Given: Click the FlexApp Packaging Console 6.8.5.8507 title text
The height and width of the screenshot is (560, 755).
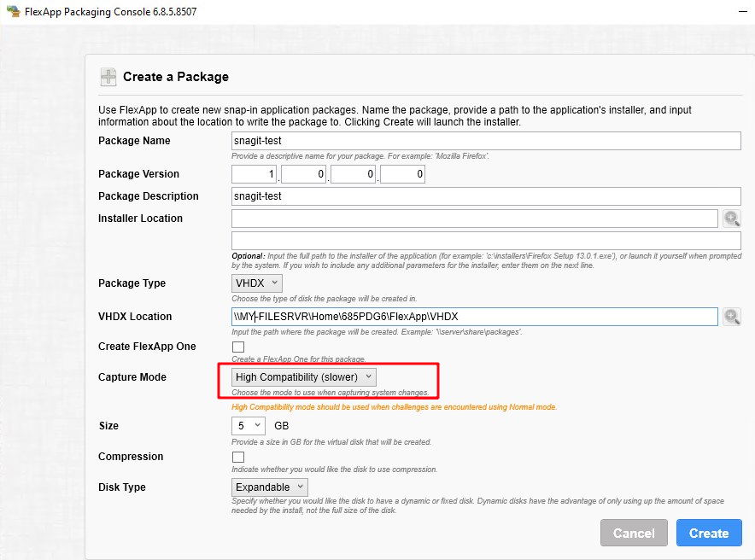Looking at the screenshot, I should coord(111,12).
